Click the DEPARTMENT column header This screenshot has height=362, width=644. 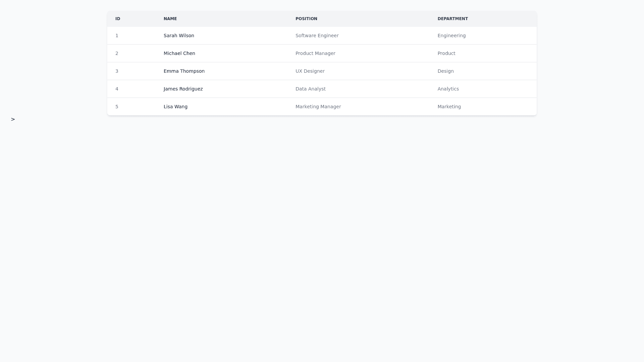[x=452, y=19]
